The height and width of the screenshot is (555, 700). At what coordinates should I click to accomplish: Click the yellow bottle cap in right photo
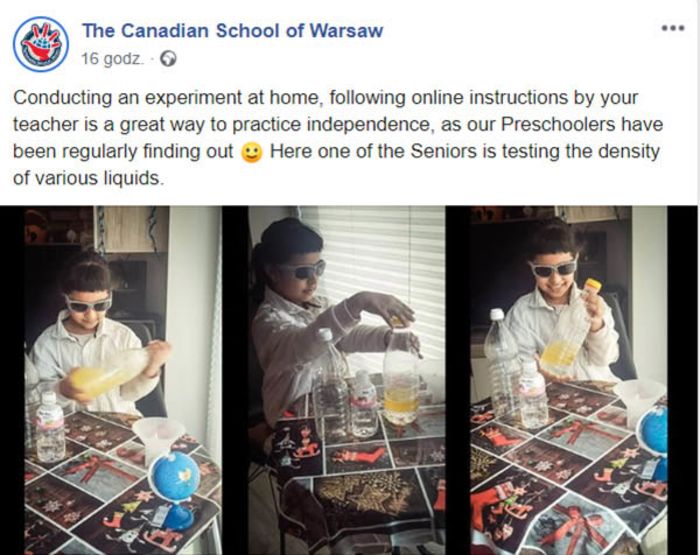593,284
